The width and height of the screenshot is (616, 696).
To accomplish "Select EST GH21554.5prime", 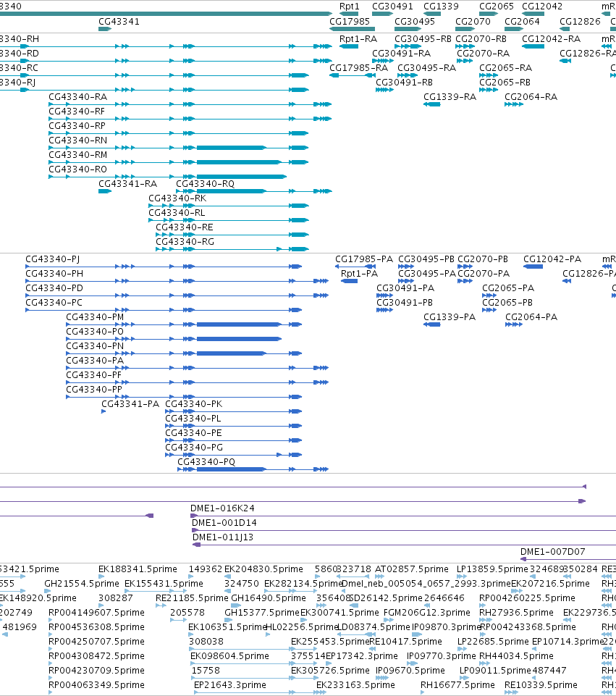I will [82, 584].
